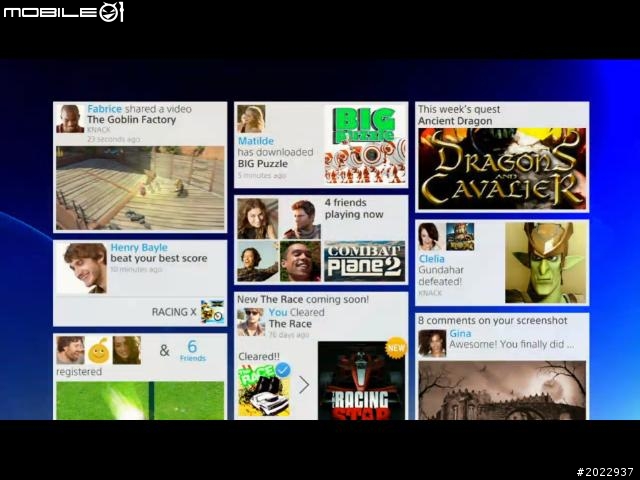Open the yellow smiley character avatar

pyautogui.click(x=98, y=350)
